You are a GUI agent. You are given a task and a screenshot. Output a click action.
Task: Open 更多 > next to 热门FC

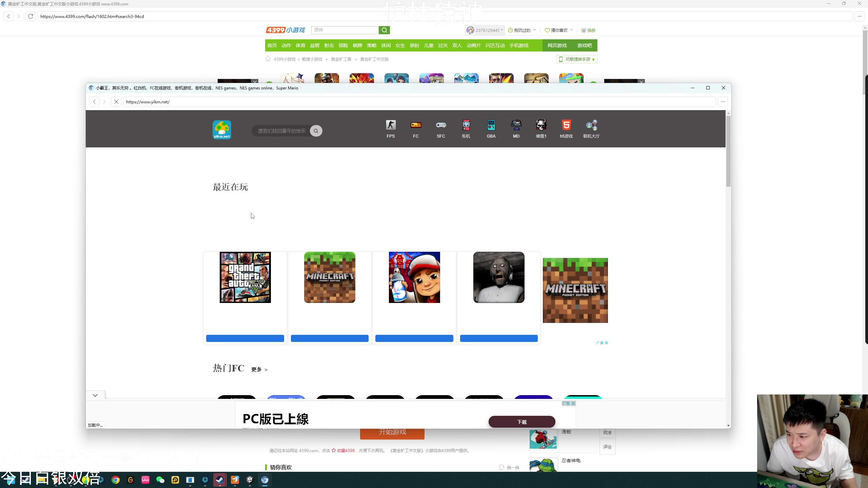(259, 369)
